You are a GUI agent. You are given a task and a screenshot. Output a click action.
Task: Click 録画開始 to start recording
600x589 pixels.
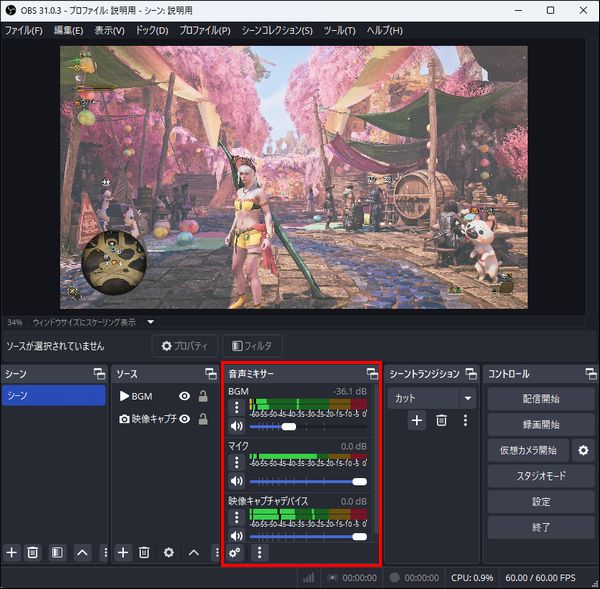coord(541,424)
